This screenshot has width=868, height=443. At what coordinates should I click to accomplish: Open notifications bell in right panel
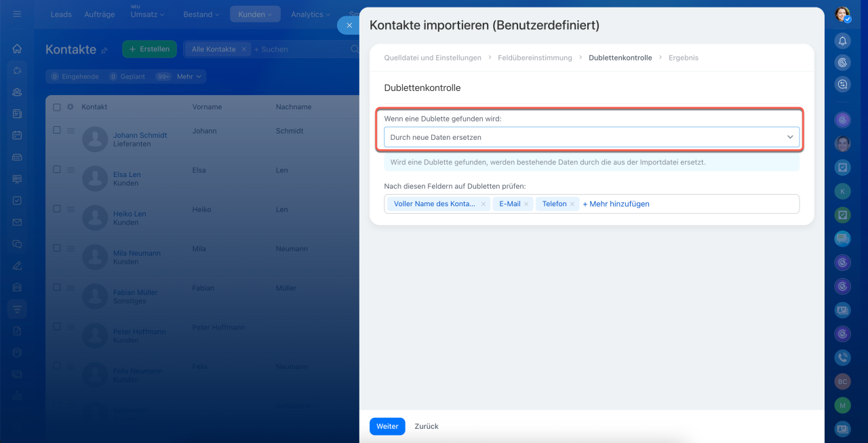[842, 41]
